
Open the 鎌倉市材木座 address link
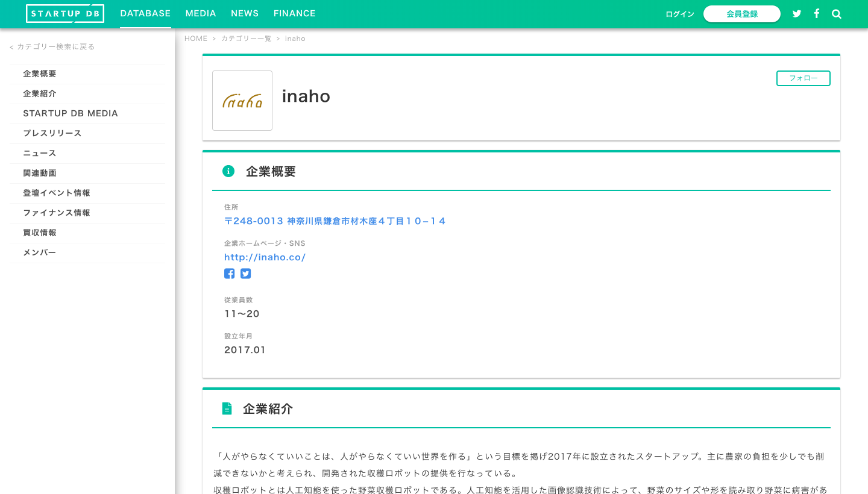(335, 220)
